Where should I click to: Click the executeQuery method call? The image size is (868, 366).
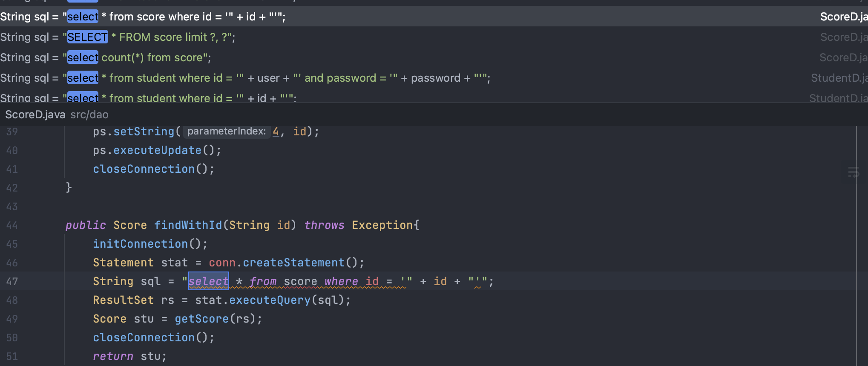click(270, 300)
